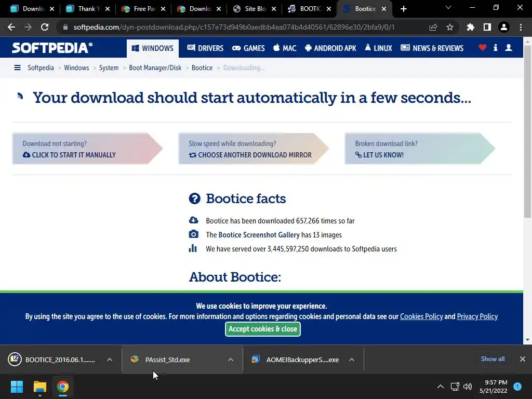Open the ANDROID APK section
This screenshot has height=399, width=532.
coord(330,48)
